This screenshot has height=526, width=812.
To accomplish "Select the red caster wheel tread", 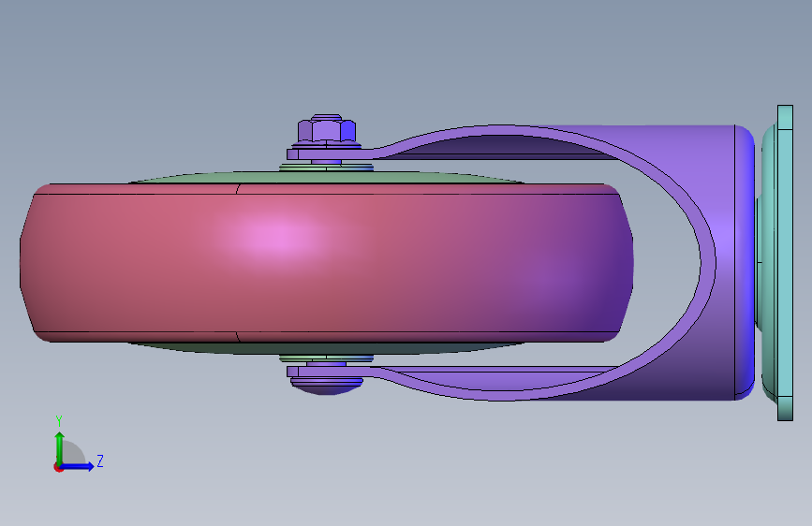I will [x=326, y=262].
